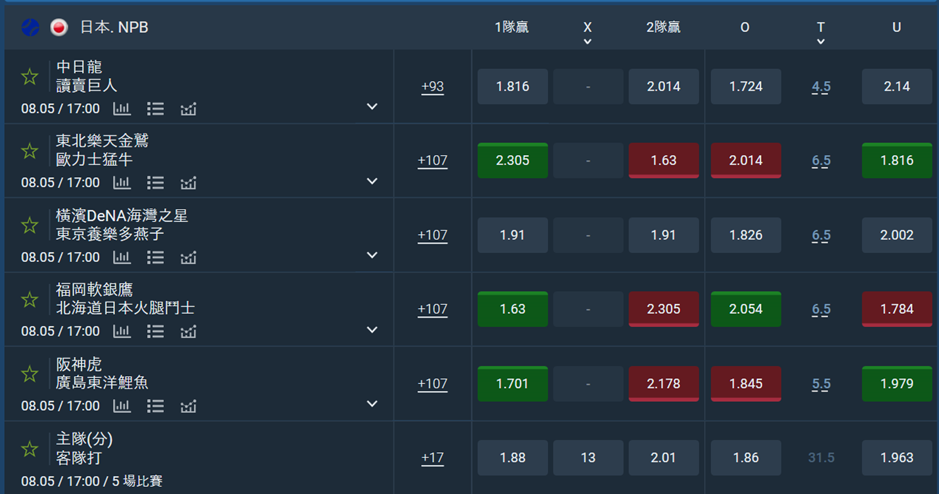Click the bar chart icon for 橫濱DeNA海灣之星 match

tap(122, 257)
